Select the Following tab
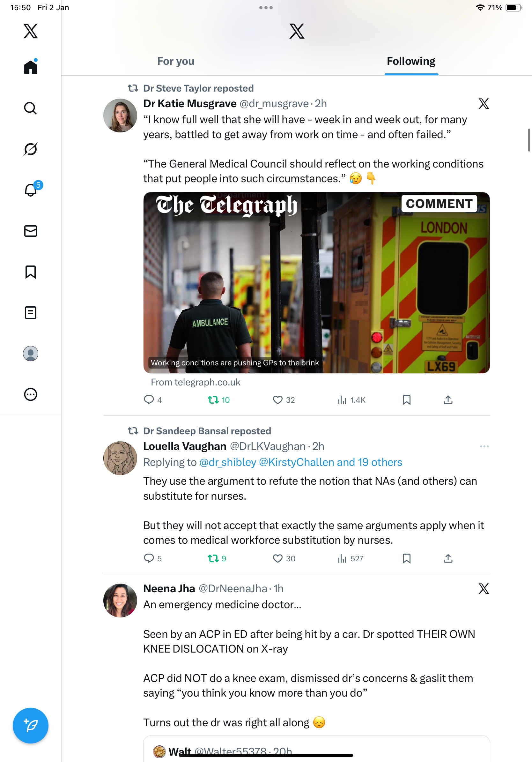532x762 pixels. pyautogui.click(x=411, y=61)
